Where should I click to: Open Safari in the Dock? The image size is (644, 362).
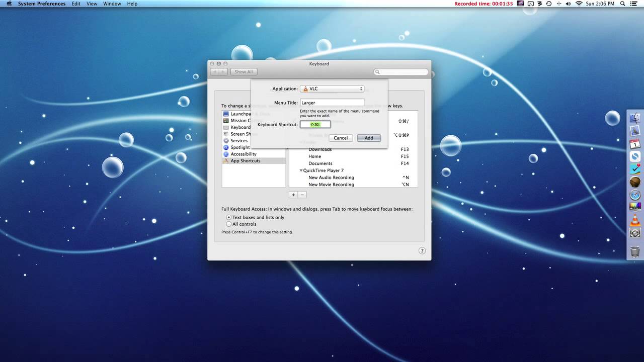click(x=635, y=195)
